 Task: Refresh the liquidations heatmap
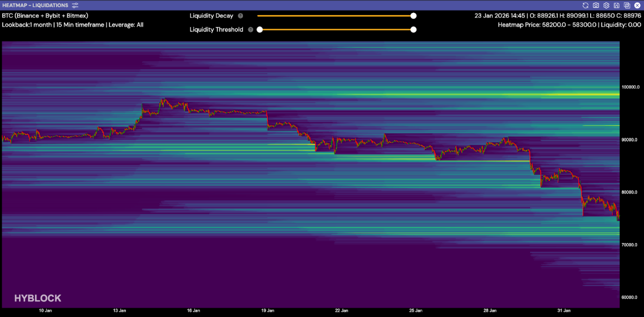pos(585,5)
